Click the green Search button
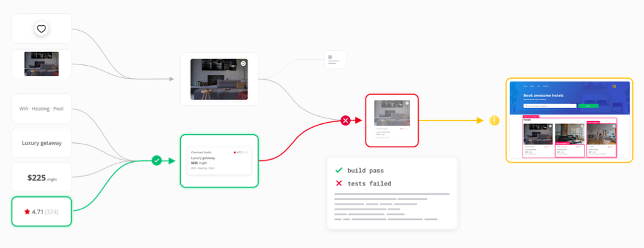The width and height of the screenshot is (644, 248). point(588,106)
